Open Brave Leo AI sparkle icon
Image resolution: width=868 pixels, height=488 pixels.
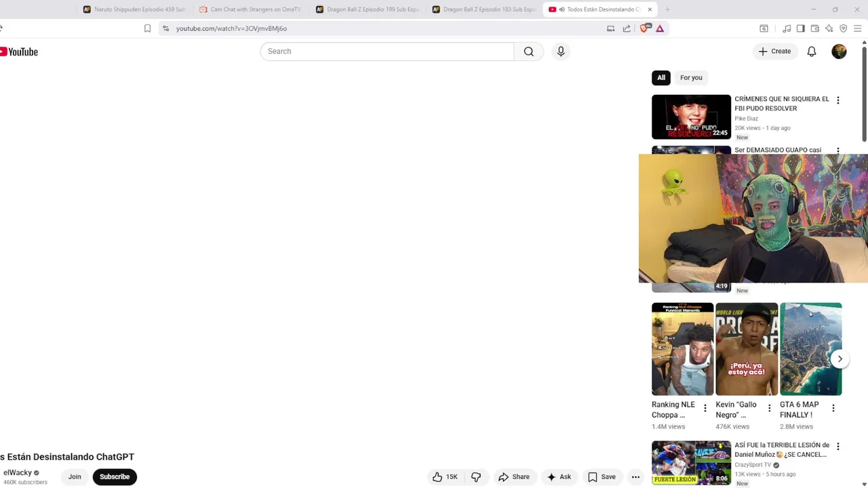829,28
